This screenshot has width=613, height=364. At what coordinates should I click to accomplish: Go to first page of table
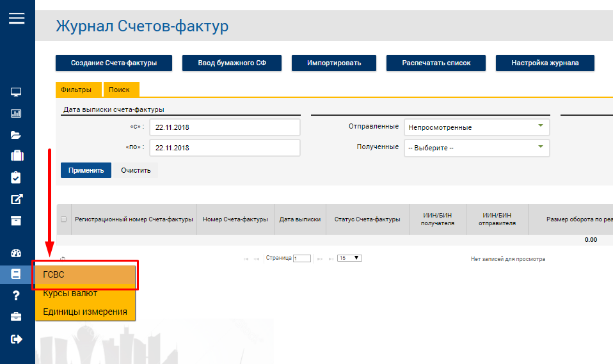tap(246, 259)
